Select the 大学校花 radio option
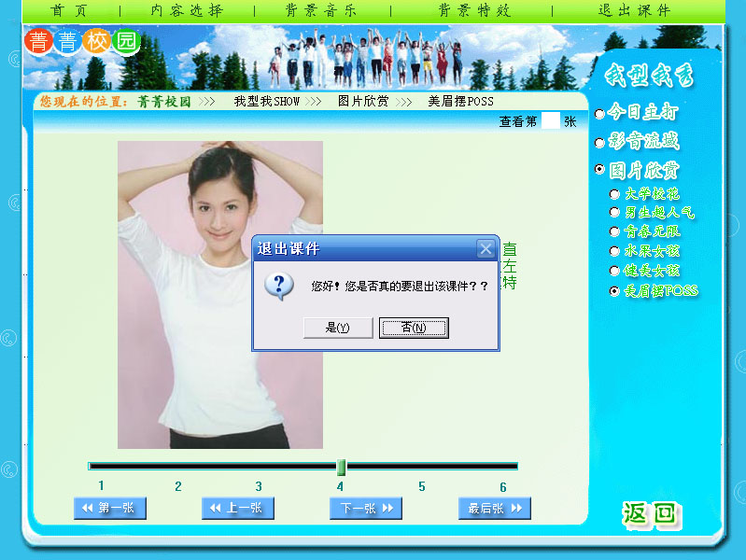Screen dimensions: 746x560 [614, 194]
